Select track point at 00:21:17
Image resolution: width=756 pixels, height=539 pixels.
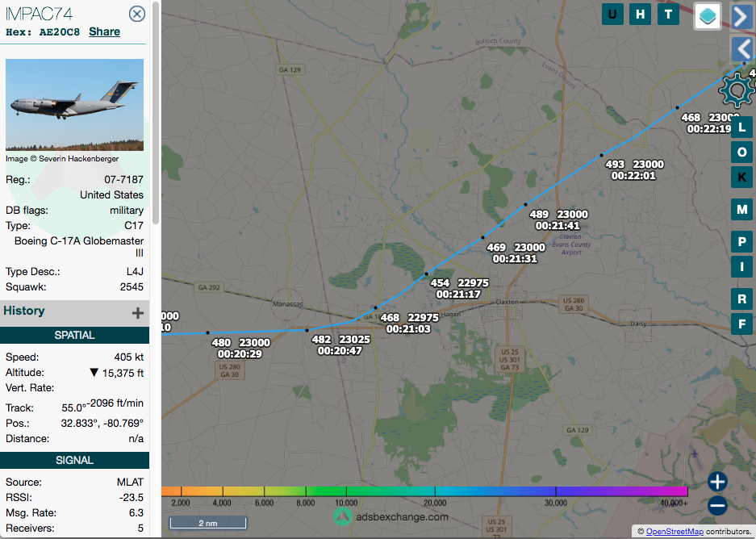pyautogui.click(x=426, y=274)
